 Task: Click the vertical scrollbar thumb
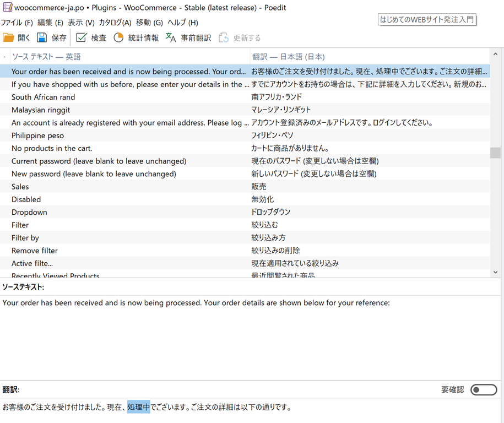pos(495,153)
